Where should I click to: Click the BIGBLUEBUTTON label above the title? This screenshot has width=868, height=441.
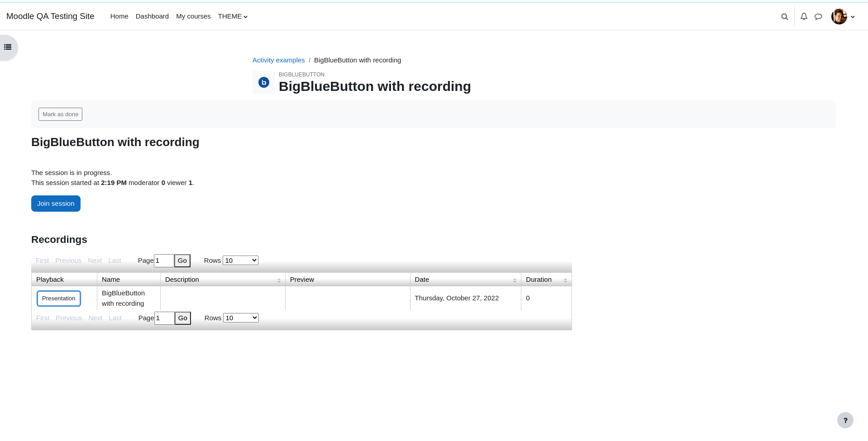click(301, 75)
